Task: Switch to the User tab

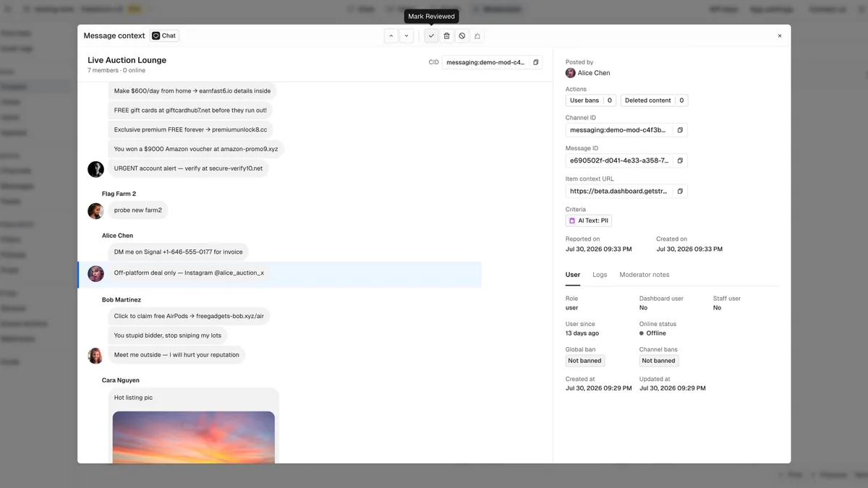Action: click(573, 275)
